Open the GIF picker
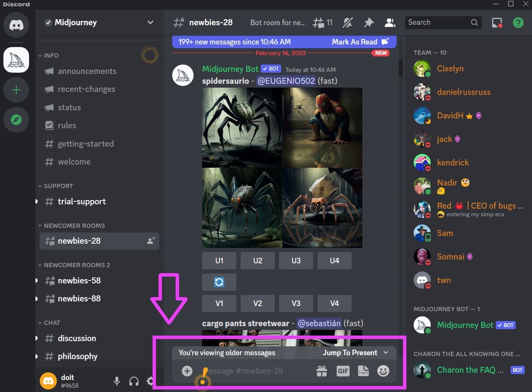Image resolution: width=532 pixels, height=392 pixels. tap(343, 371)
